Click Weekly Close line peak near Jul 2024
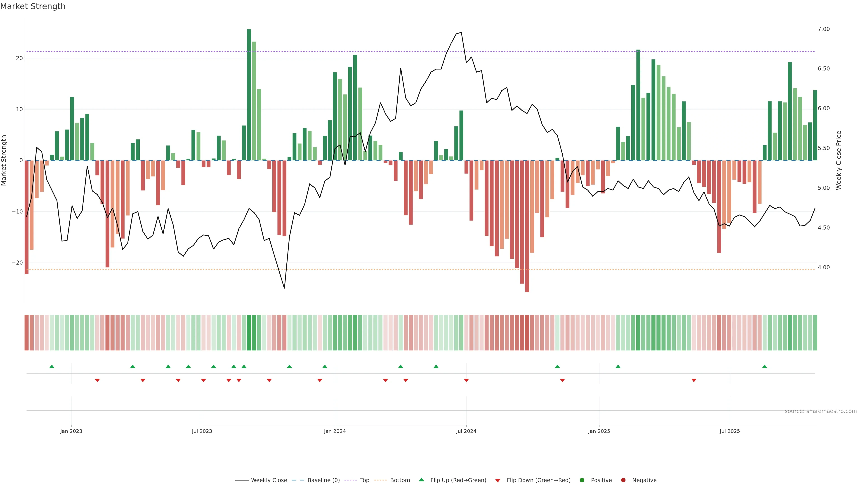Image resolution: width=868 pixels, height=488 pixels. coord(461,33)
